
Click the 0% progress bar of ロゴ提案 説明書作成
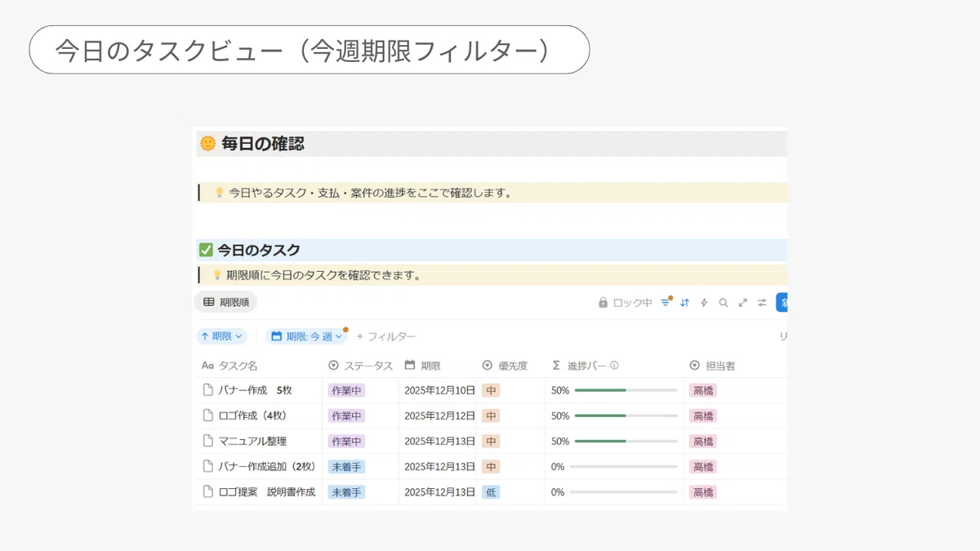(x=624, y=492)
